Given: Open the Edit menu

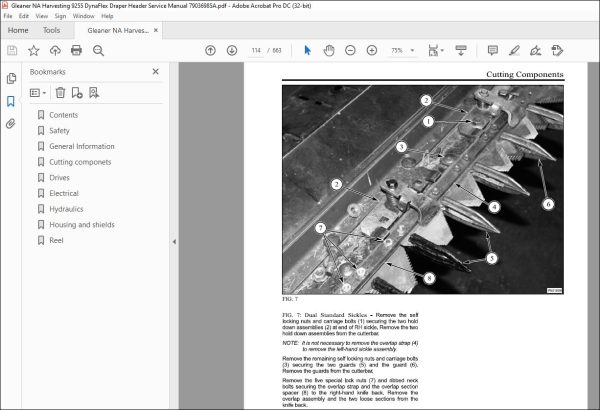Looking at the screenshot, I should click(24, 16).
